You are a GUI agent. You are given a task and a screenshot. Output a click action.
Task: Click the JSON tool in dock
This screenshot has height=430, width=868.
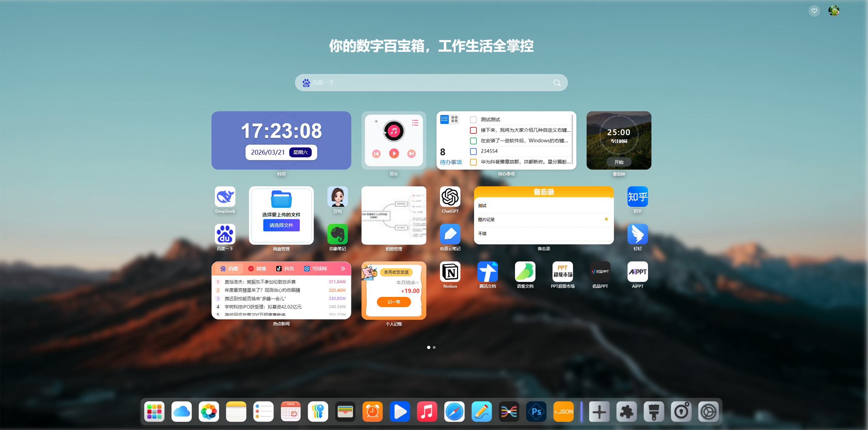(563, 412)
